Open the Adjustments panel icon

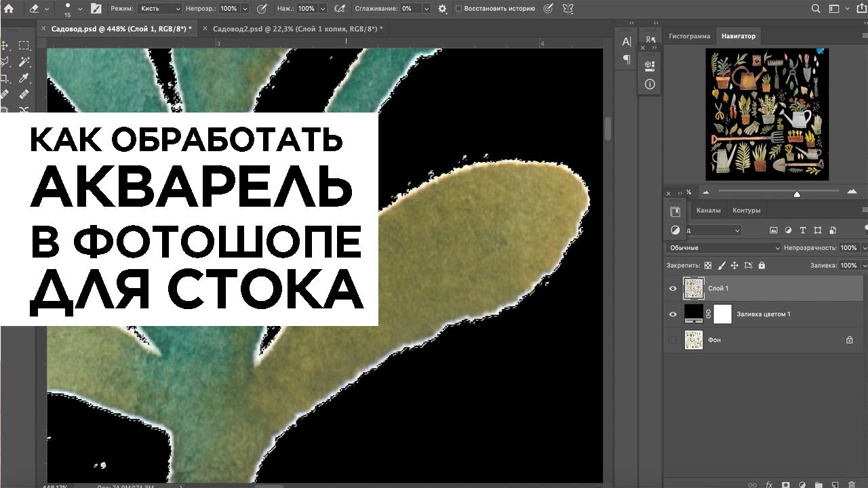click(x=675, y=230)
